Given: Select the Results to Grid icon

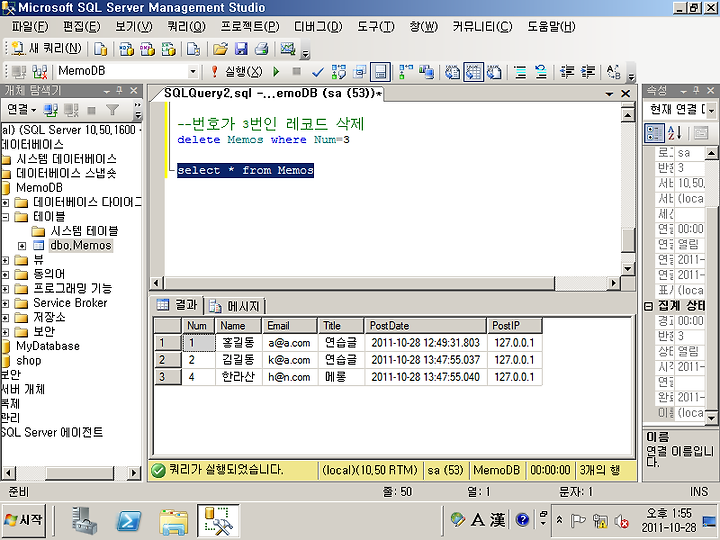Looking at the screenshot, I should [473, 72].
